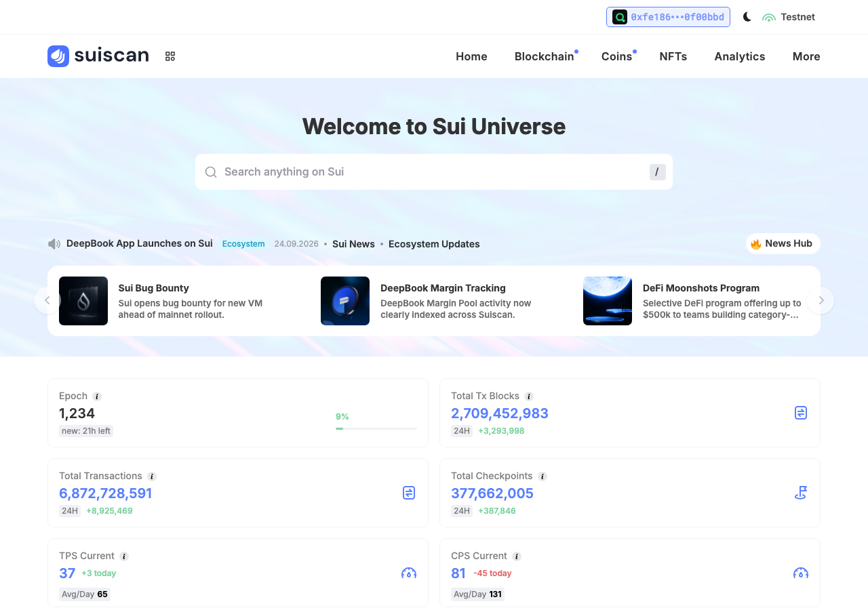The image size is (868, 610).
Task: Expand the More menu
Action: (x=806, y=56)
